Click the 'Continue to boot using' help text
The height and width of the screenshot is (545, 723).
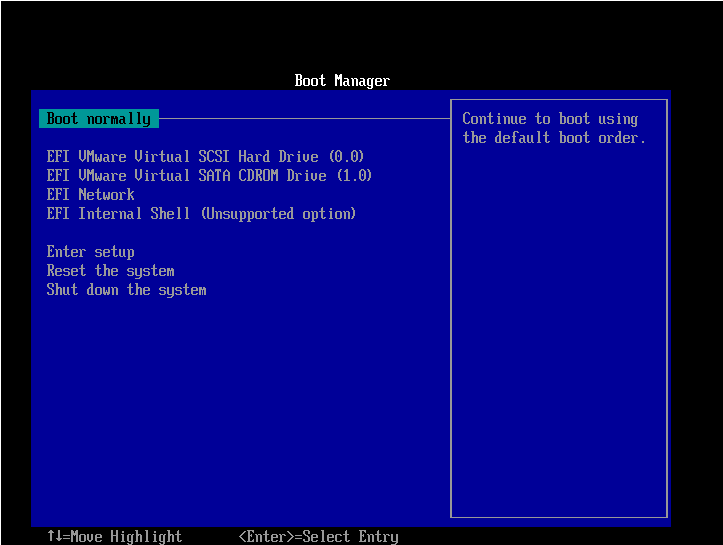coord(549,119)
